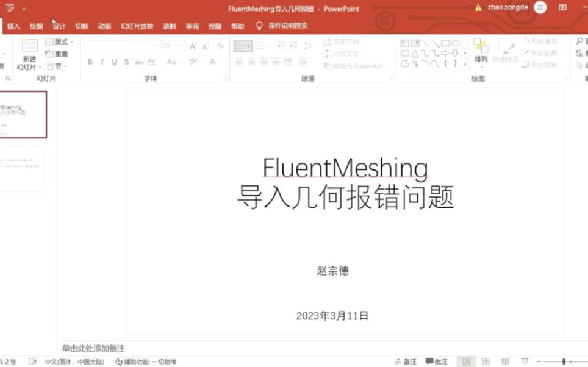Toggle italic formatting (I)
This screenshot has height=367, width=588.
(x=102, y=62)
